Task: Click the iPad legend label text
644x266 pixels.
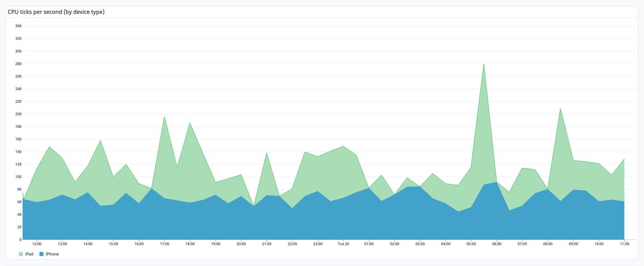Action: [x=29, y=254]
